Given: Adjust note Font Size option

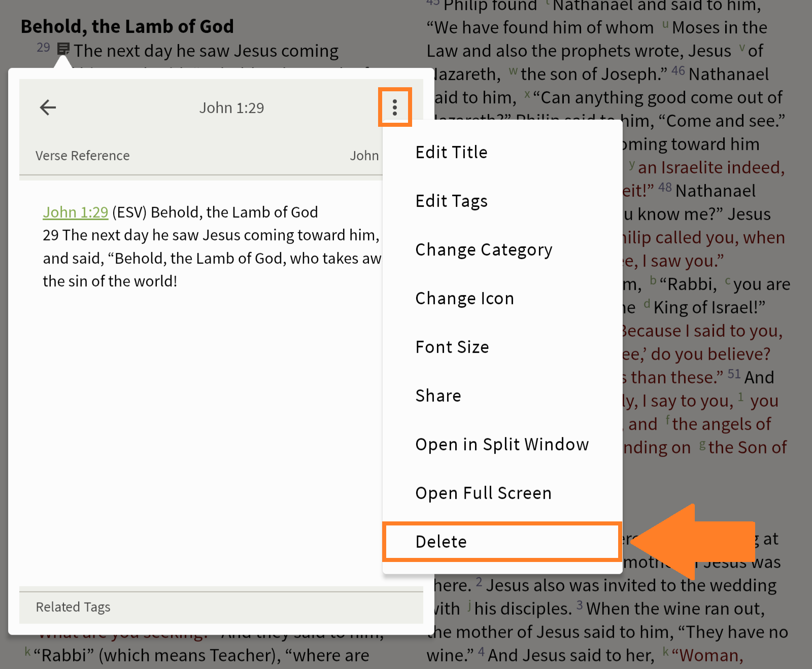Looking at the screenshot, I should click(x=452, y=347).
